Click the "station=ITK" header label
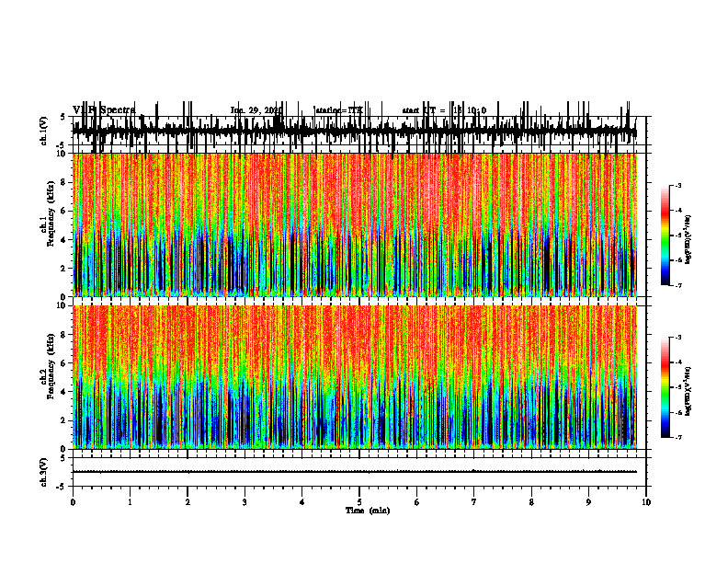The image size is (728, 563). (x=339, y=110)
